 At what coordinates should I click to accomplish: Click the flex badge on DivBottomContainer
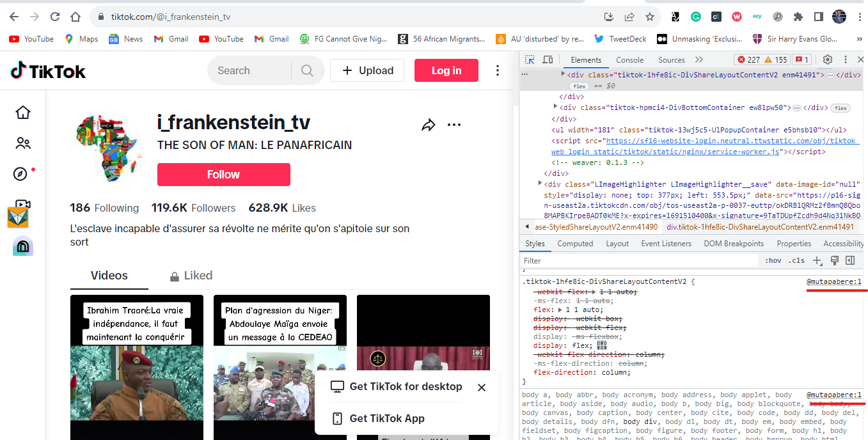(840, 108)
